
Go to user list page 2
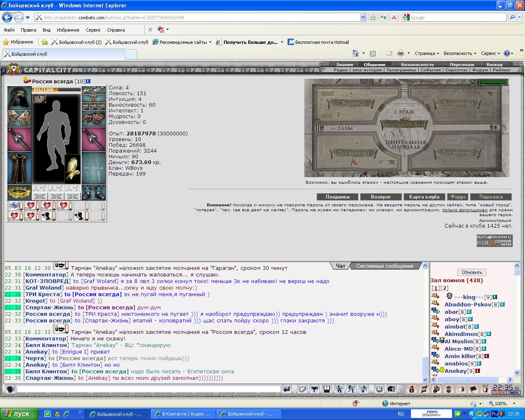click(x=445, y=288)
